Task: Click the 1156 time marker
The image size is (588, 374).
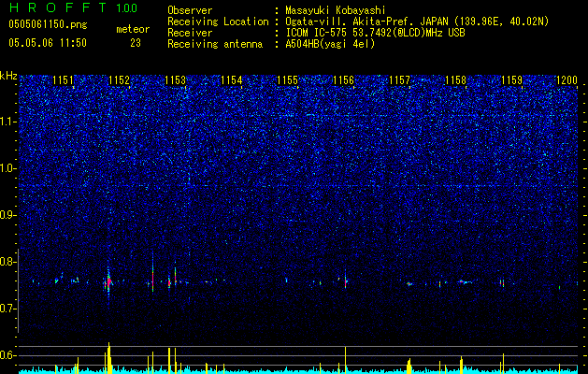Action: (343, 80)
